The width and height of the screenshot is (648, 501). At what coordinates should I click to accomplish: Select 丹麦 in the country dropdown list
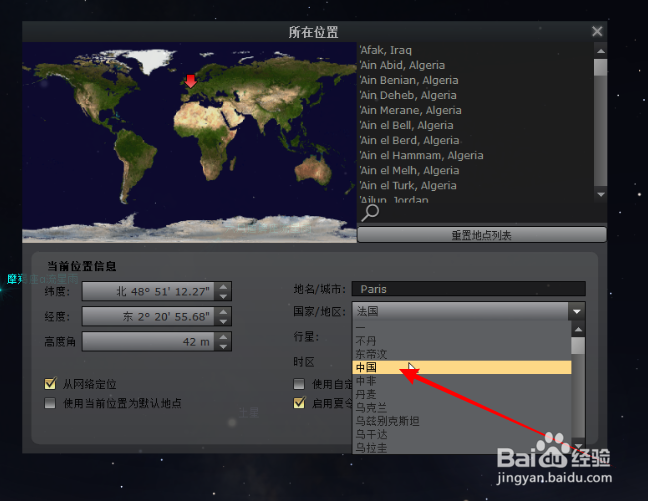tap(462, 394)
